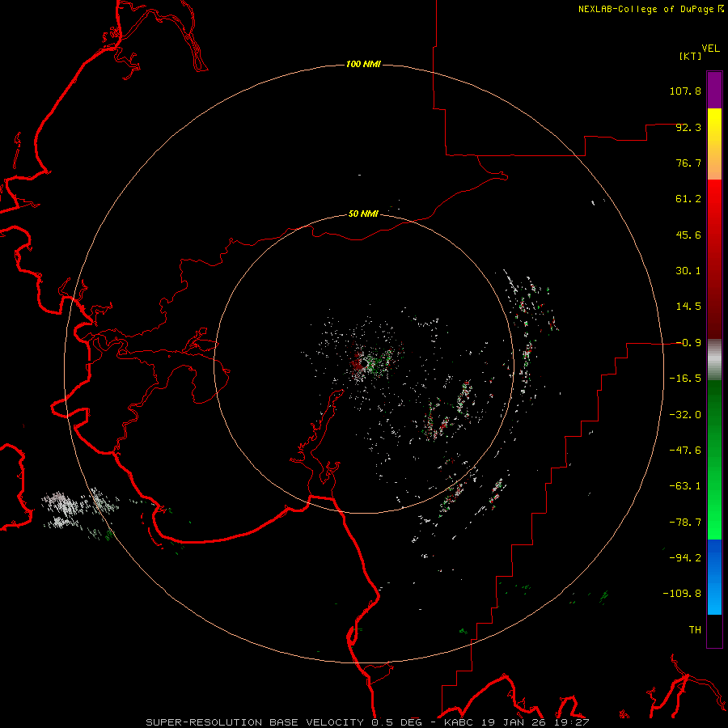Pick the gray near-zero segment of the color bar
The image size is (728, 728).
(714, 359)
